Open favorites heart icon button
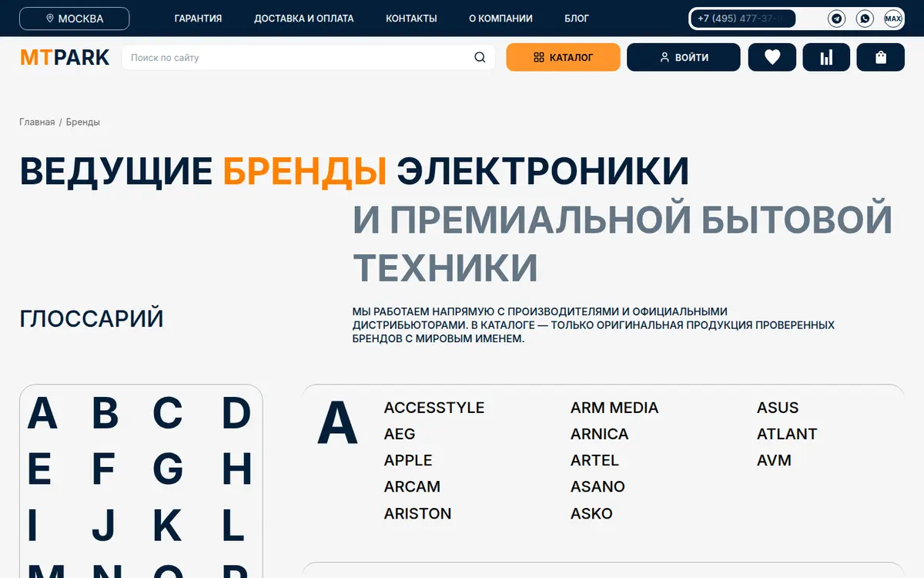924x578 pixels. 772,57
